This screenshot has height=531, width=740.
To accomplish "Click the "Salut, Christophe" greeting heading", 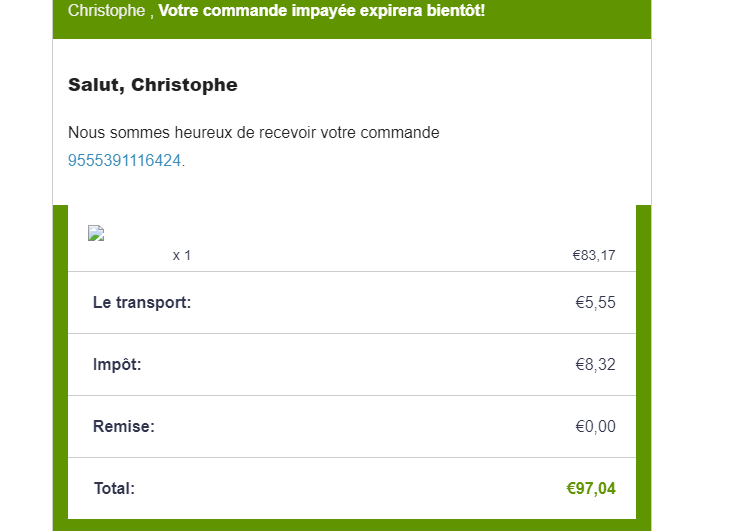I will click(152, 85).
